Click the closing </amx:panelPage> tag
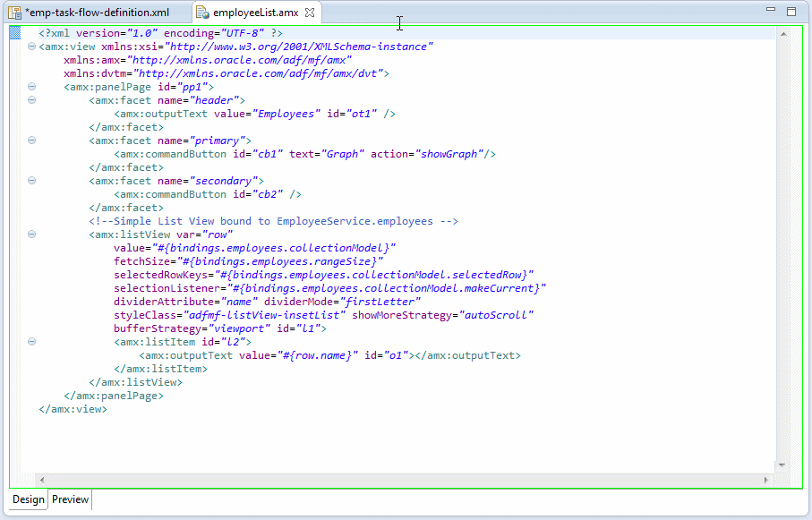Image resolution: width=812 pixels, height=520 pixels. click(x=114, y=396)
